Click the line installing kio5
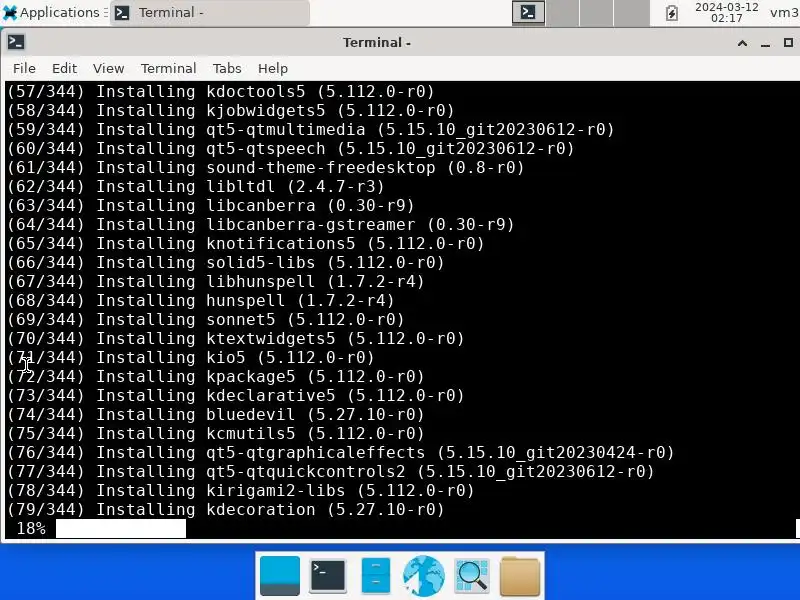The width and height of the screenshot is (800, 600). click(x=190, y=357)
